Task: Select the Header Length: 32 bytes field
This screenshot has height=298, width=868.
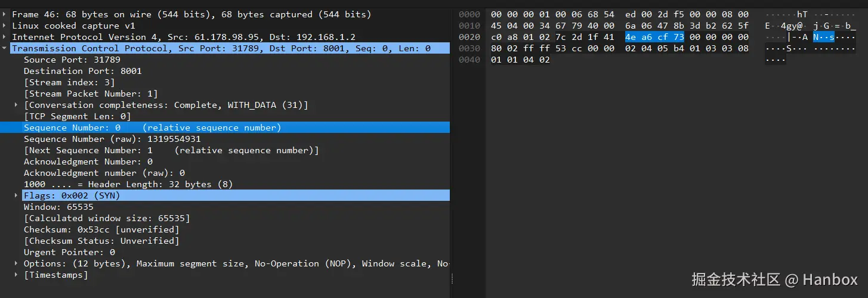Action: (128, 184)
